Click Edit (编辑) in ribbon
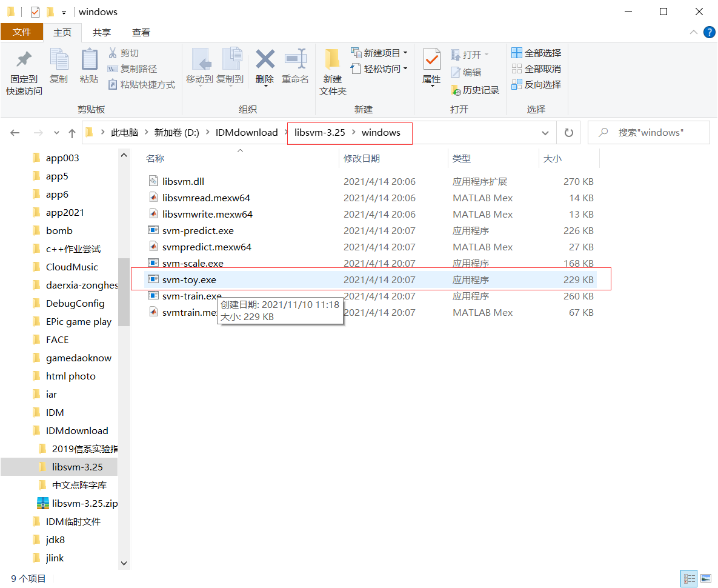 coord(466,72)
